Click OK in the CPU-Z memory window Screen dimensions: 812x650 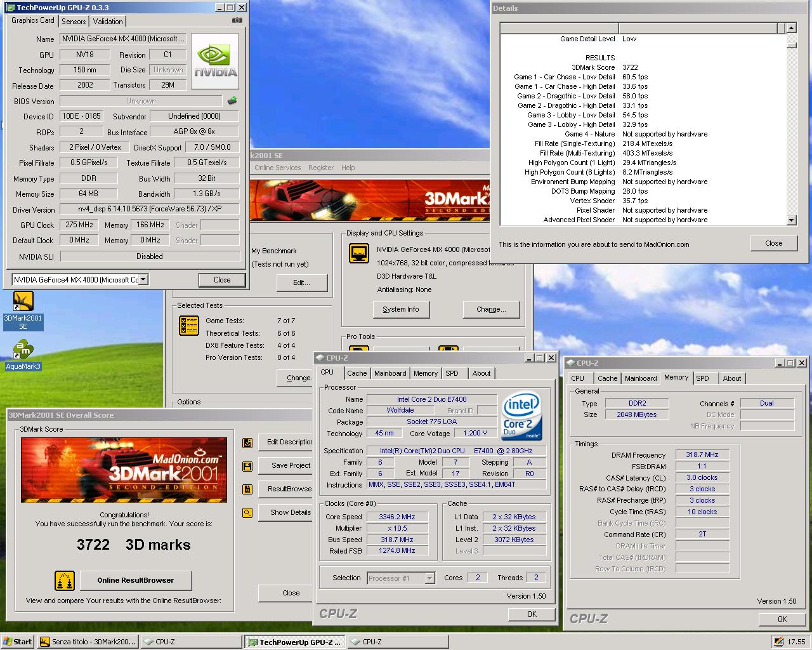[x=782, y=619]
